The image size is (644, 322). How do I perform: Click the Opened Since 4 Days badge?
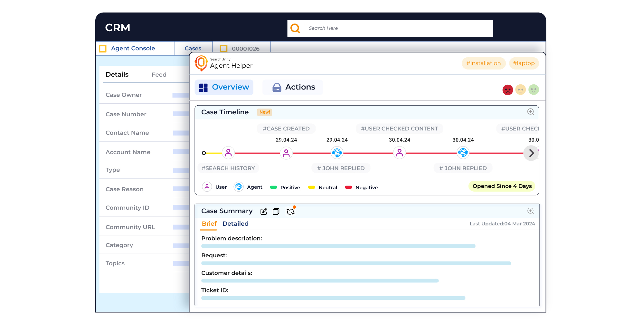coord(502,186)
